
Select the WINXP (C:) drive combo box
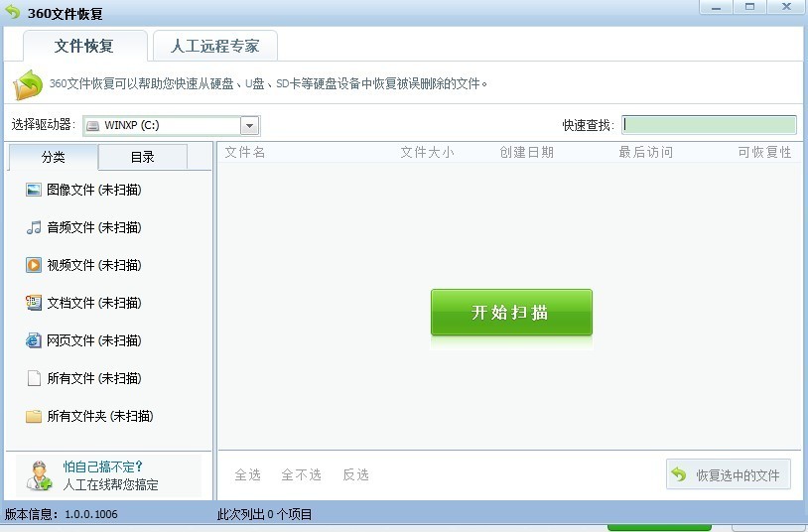pyautogui.click(x=171, y=125)
